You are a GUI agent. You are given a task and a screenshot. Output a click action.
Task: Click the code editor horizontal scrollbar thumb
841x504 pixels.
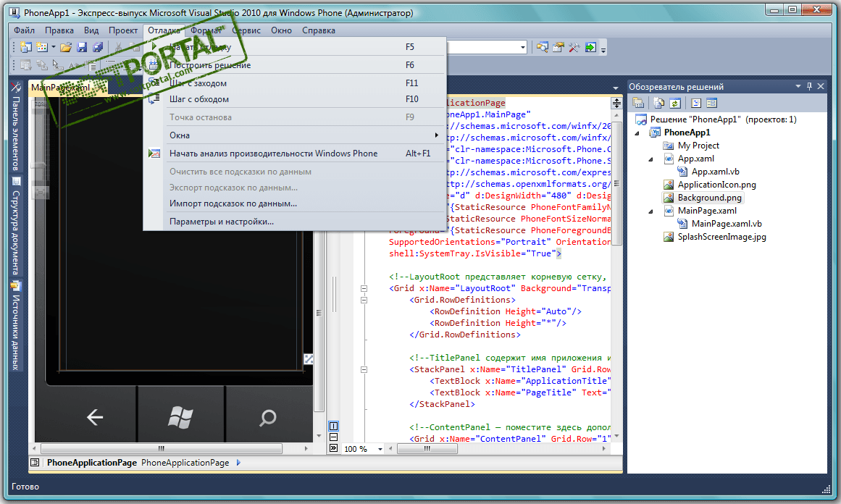pos(427,449)
